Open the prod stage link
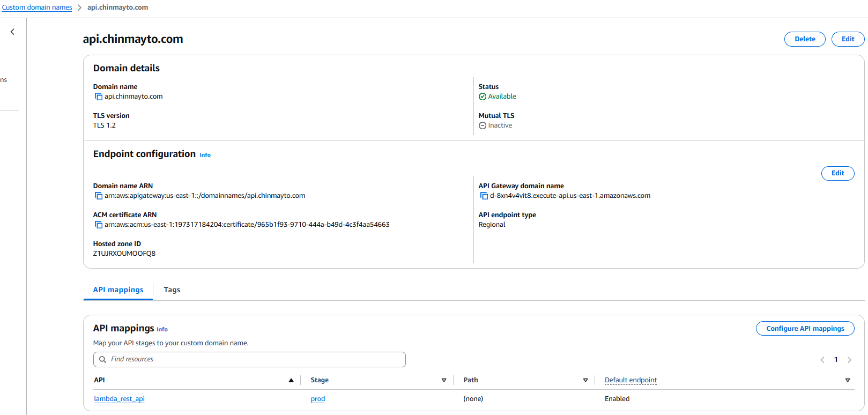The width and height of the screenshot is (868, 415). [x=318, y=399]
